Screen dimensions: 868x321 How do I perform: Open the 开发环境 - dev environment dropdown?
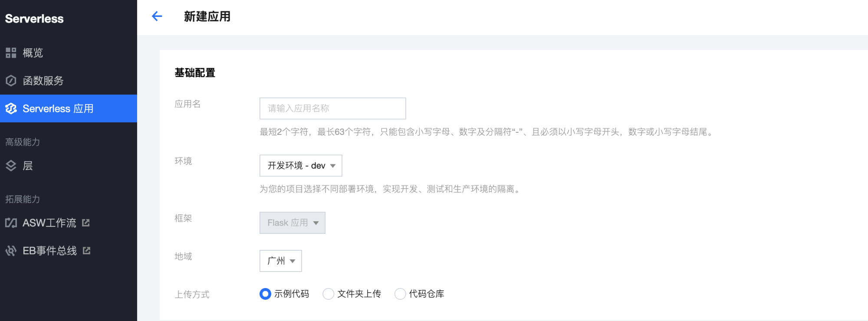pyautogui.click(x=301, y=166)
